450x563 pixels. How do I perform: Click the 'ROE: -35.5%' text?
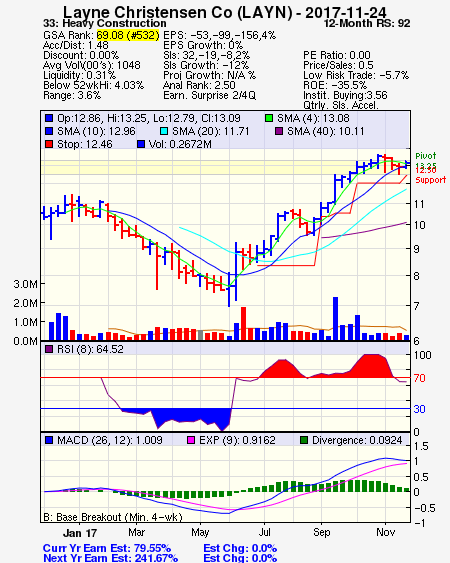[x=335, y=85]
